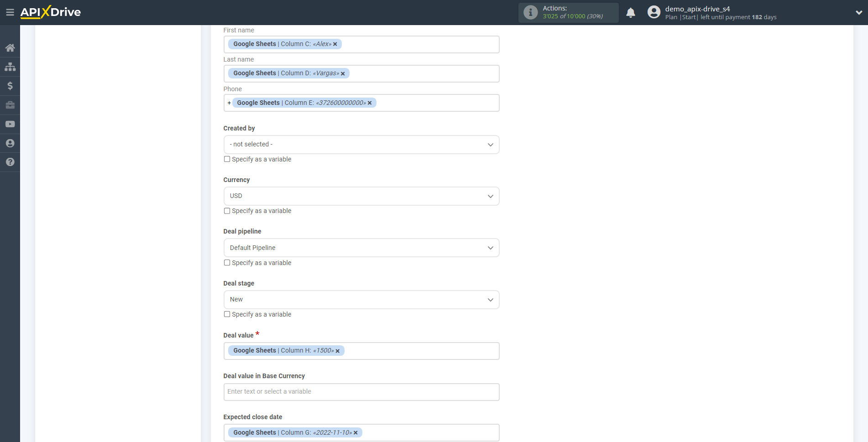Open the YouTube video sidebar icon
This screenshot has height=442, width=868.
(x=10, y=124)
